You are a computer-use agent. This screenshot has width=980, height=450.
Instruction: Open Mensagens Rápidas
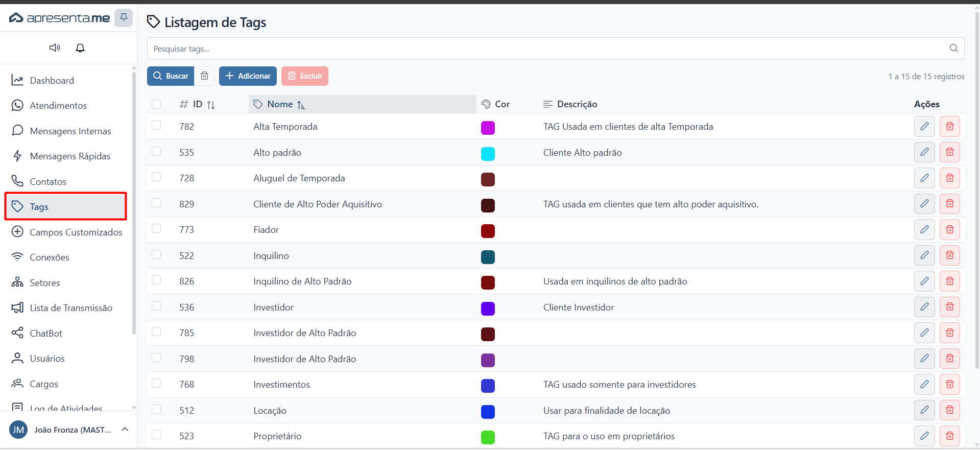[66, 156]
